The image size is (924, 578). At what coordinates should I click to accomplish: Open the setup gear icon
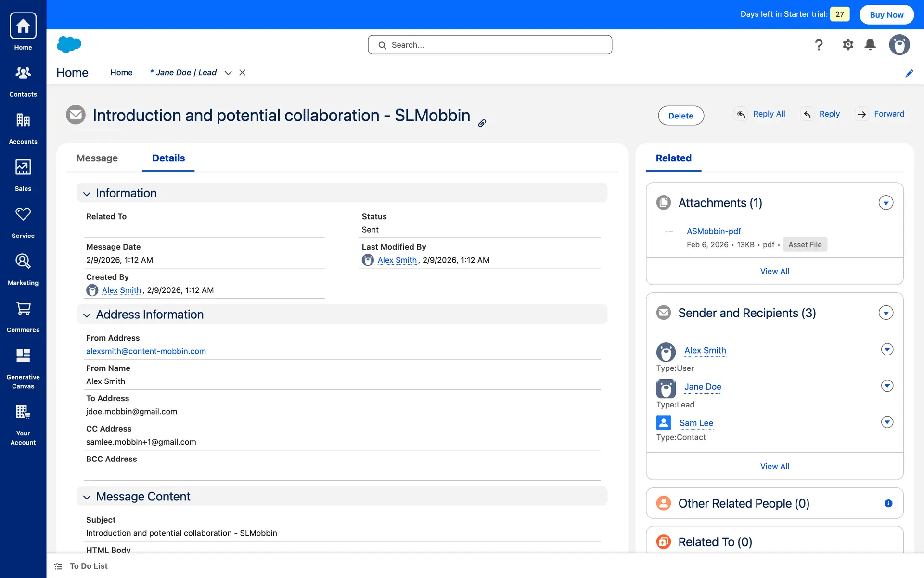[x=848, y=45]
